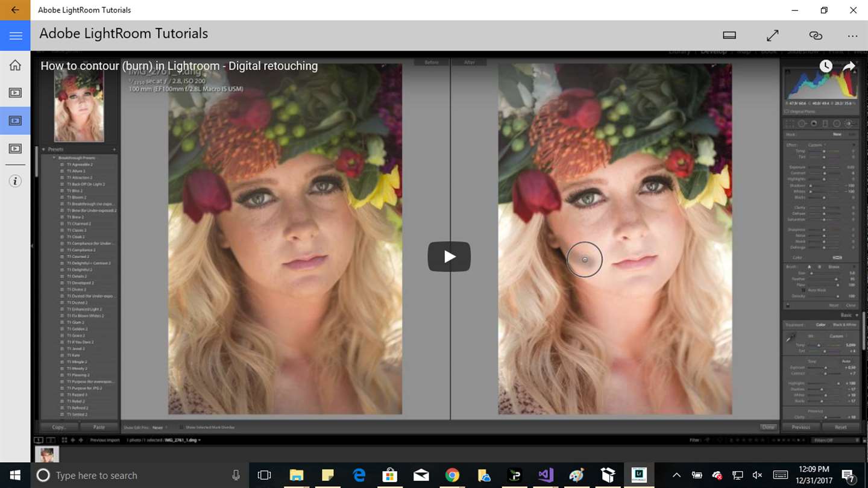Open the Action Center notifications icon

[848, 475]
